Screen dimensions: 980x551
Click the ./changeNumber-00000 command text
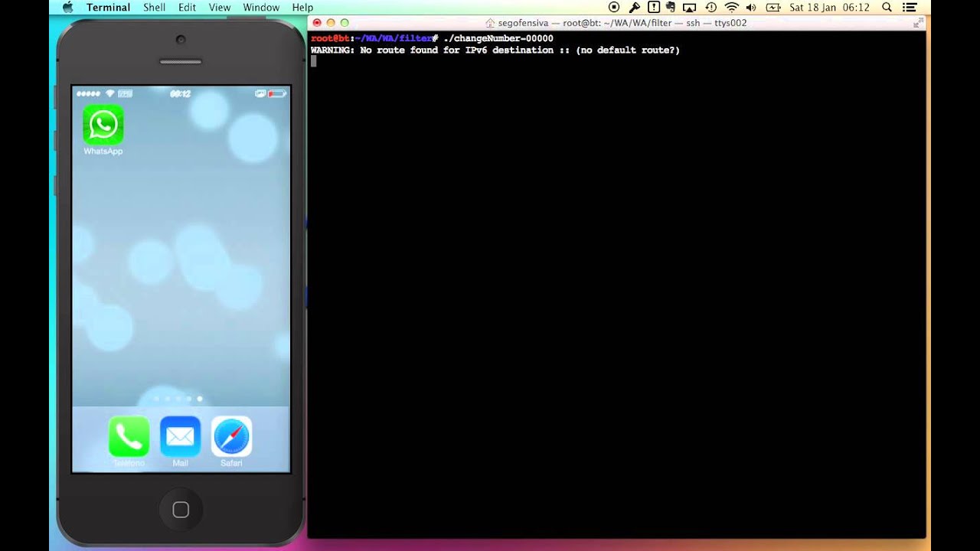click(498, 38)
